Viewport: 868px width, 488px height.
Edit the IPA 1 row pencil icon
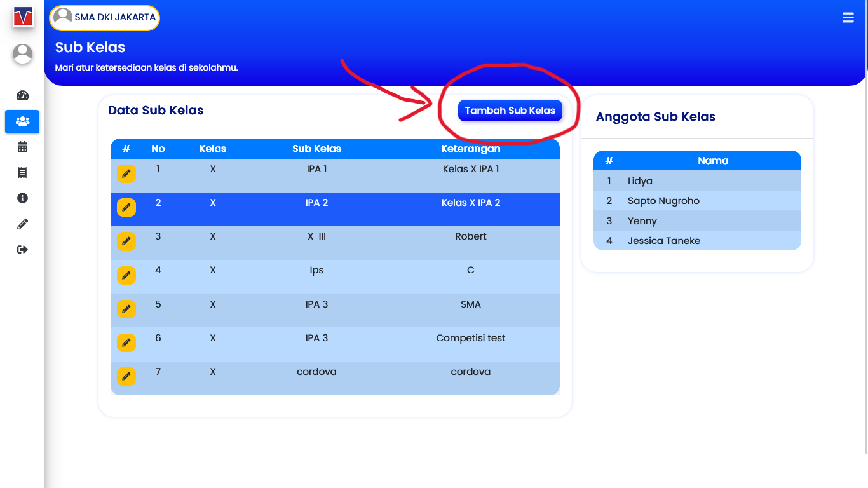coord(126,173)
